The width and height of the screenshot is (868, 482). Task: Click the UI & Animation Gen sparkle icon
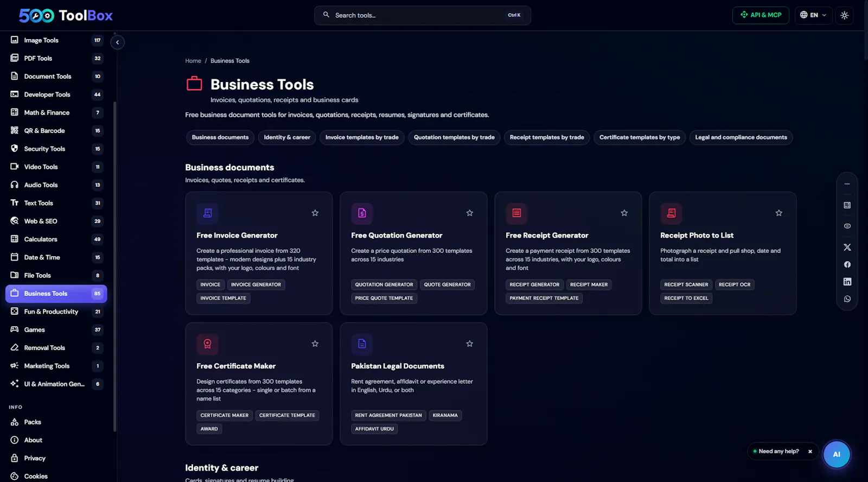[x=15, y=384]
